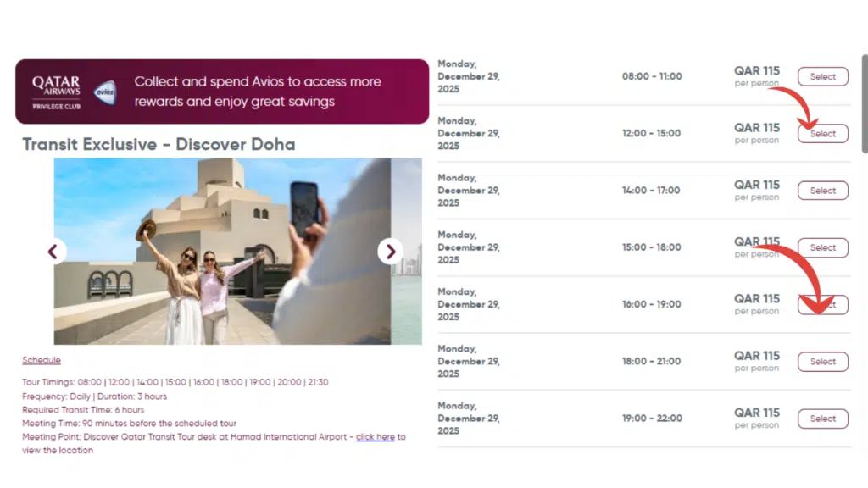Click the Transit Exclusive - Discover Doha heading
The height and width of the screenshot is (488, 868).
pyautogui.click(x=158, y=144)
